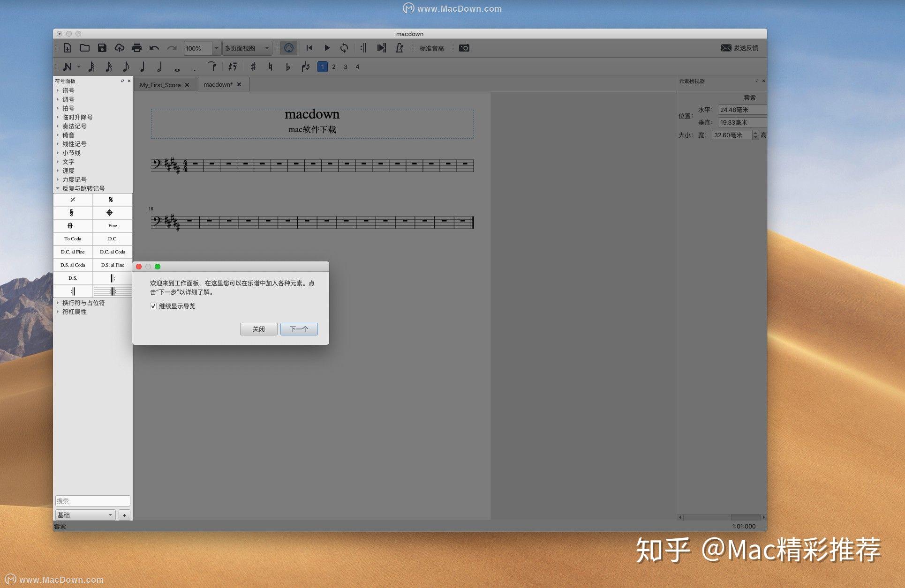Viewport: 905px width, 588px height.
Task: Select D.S. al Fine palette item
Action: (113, 265)
